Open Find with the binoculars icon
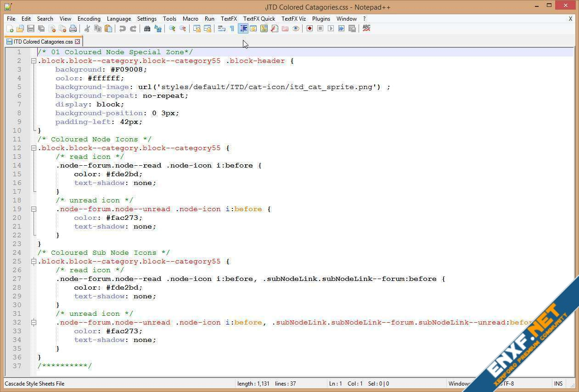The image size is (579, 392). click(147, 28)
